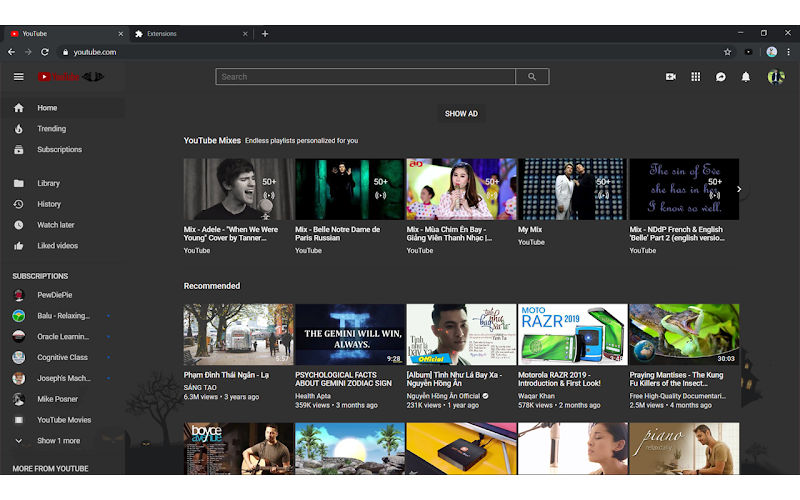Open History in sidebar
Image resolution: width=800 pixels, height=500 pixels.
(62, 204)
